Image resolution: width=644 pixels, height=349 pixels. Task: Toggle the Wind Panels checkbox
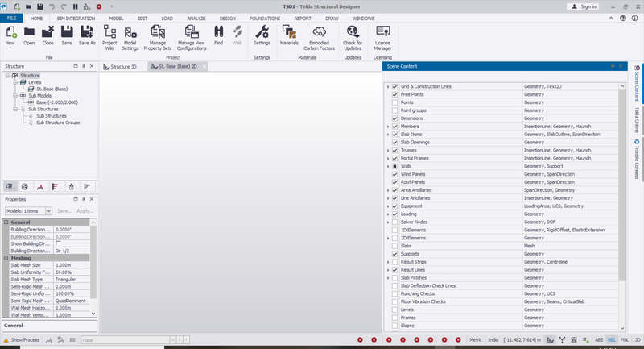[x=394, y=174]
